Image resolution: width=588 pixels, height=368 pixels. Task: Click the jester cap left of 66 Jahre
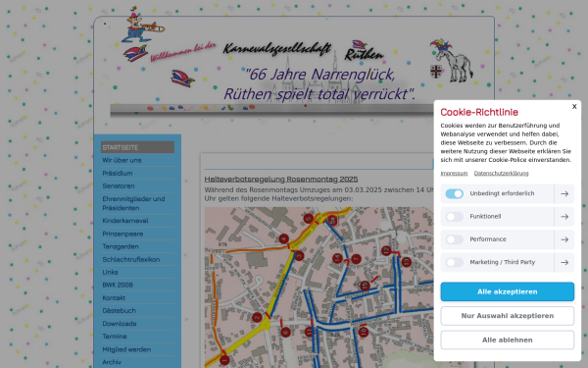click(x=182, y=79)
